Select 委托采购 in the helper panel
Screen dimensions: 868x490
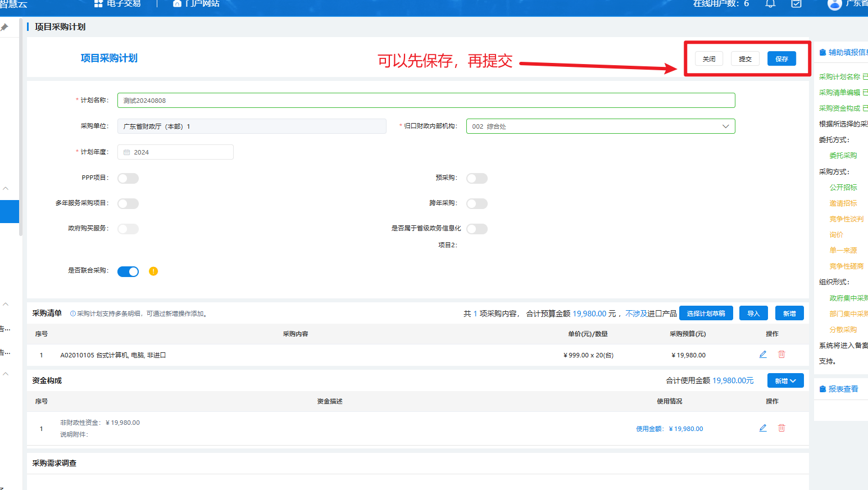843,156
